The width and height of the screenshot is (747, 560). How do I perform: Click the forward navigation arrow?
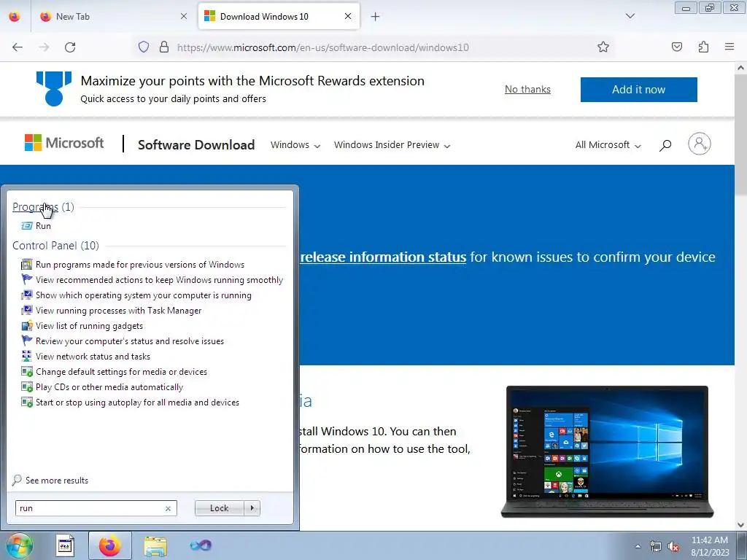point(44,47)
